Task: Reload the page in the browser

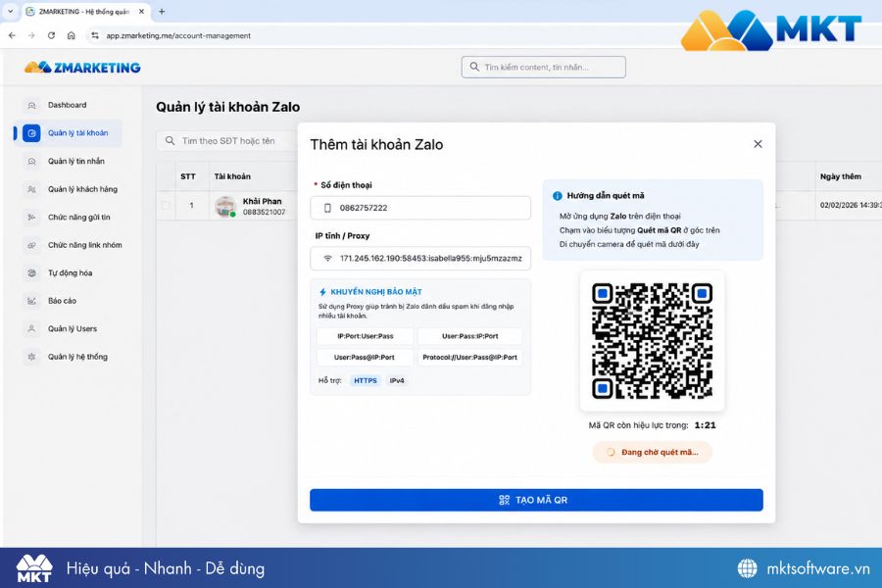Action: click(51, 35)
